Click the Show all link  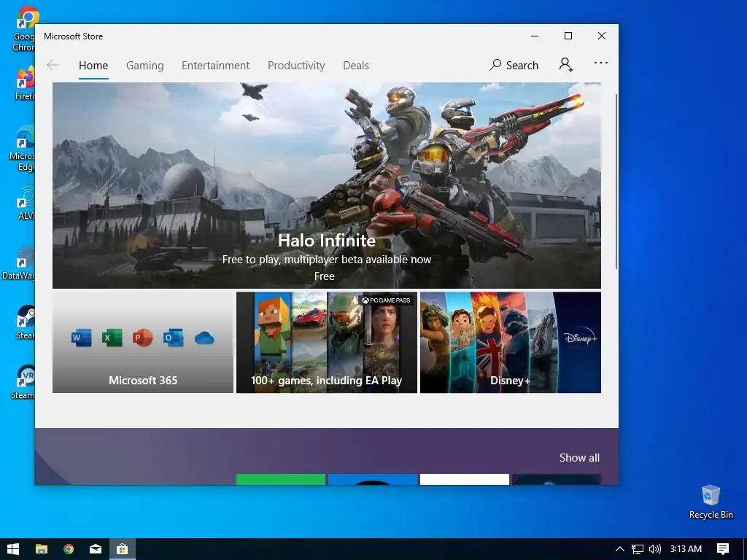click(579, 458)
